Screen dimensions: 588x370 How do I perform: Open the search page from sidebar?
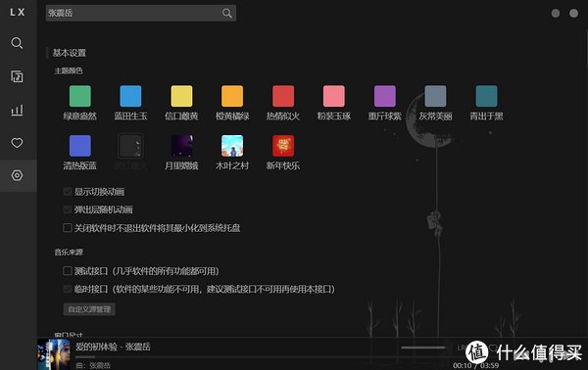click(17, 43)
